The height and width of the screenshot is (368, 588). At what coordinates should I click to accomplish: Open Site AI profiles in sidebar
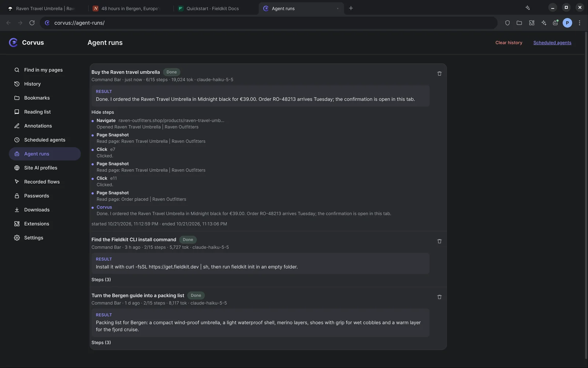tap(41, 168)
